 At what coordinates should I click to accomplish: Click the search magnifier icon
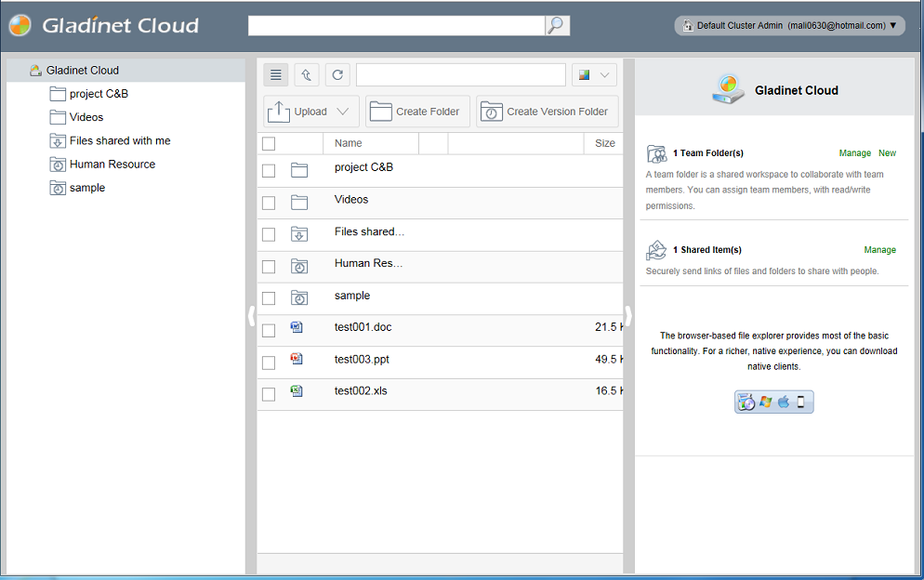coord(556,25)
